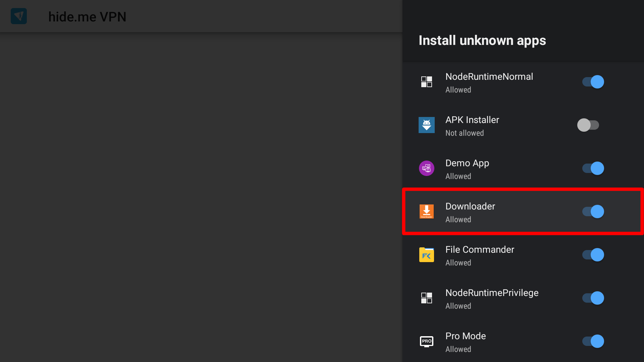Click the hide.me VPN app icon
Viewport: 644px width, 362px height.
coord(19,16)
